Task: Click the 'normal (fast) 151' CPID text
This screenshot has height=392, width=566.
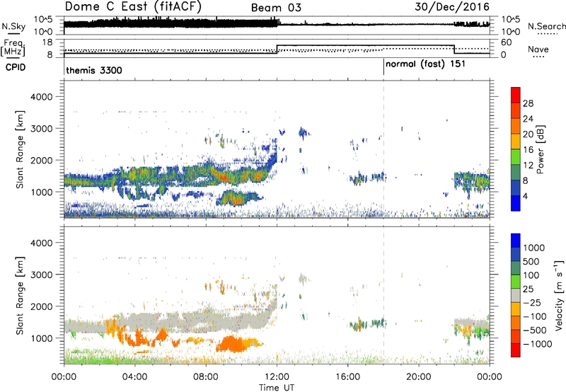Action: [x=425, y=64]
